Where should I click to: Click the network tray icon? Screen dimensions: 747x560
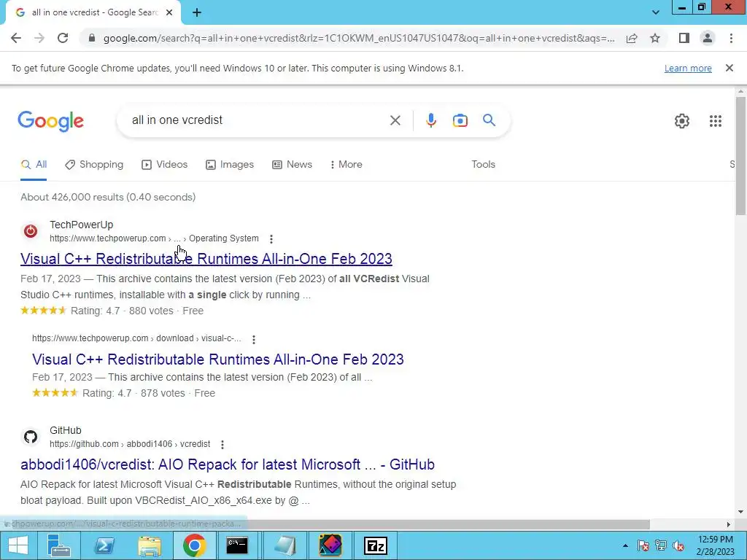pyautogui.click(x=661, y=545)
